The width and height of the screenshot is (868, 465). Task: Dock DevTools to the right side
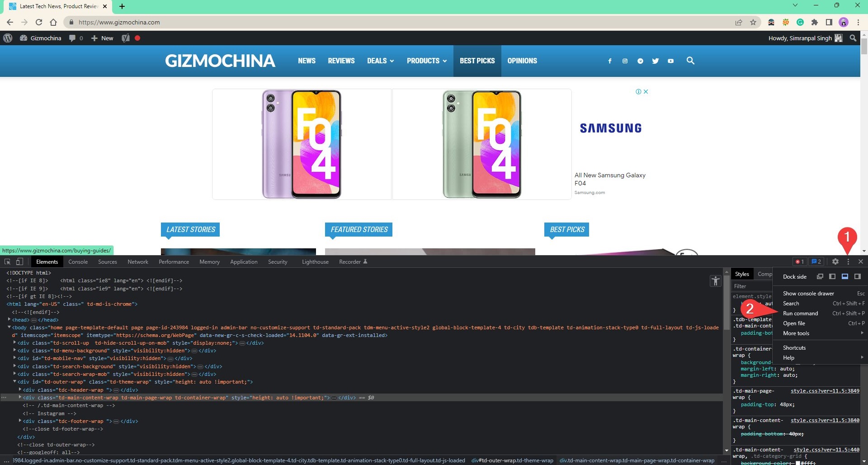click(x=858, y=276)
